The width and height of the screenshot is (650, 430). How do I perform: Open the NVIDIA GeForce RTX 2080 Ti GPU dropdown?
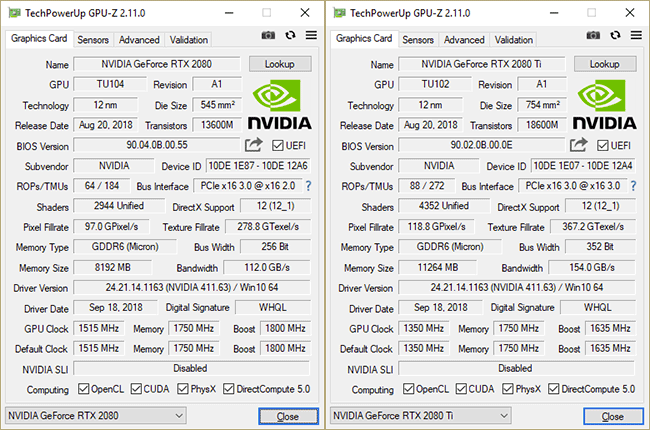pos(420,415)
